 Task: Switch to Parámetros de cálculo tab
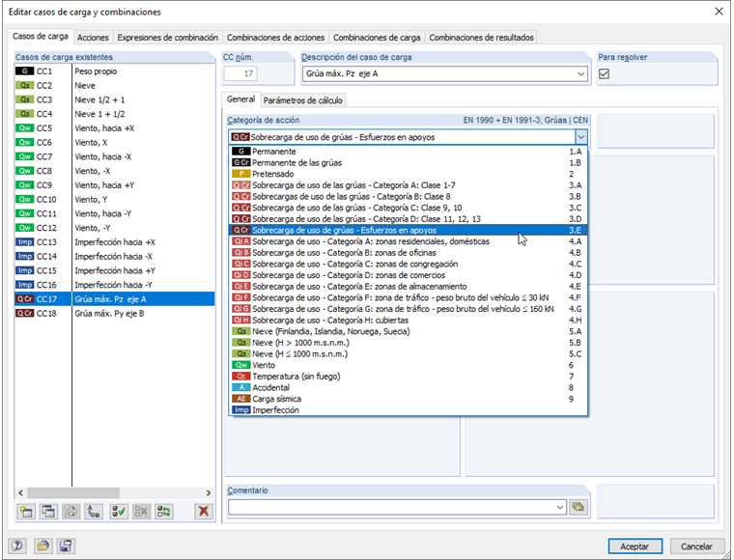(303, 100)
